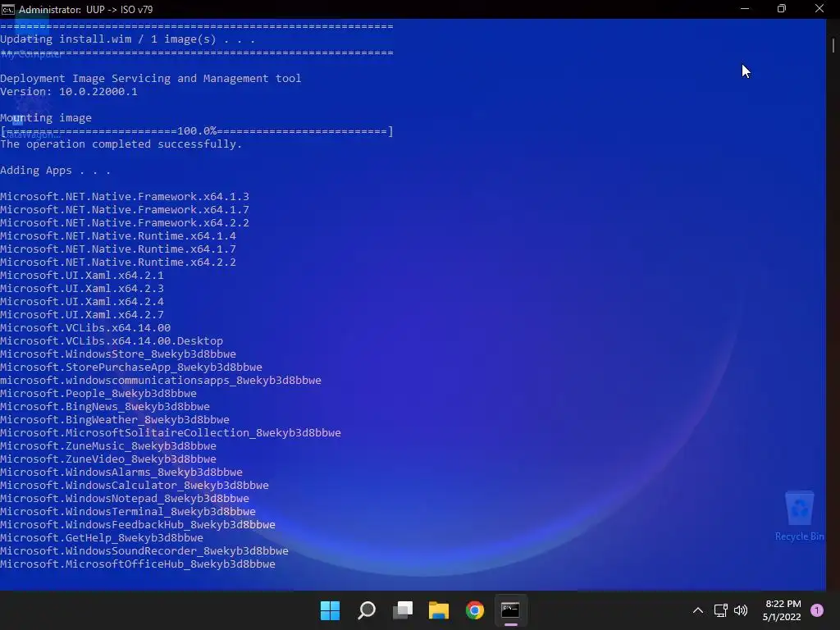Click the Microsoft.VCLibs.x64.14.00 line
The height and width of the screenshot is (630, 840).
point(85,328)
